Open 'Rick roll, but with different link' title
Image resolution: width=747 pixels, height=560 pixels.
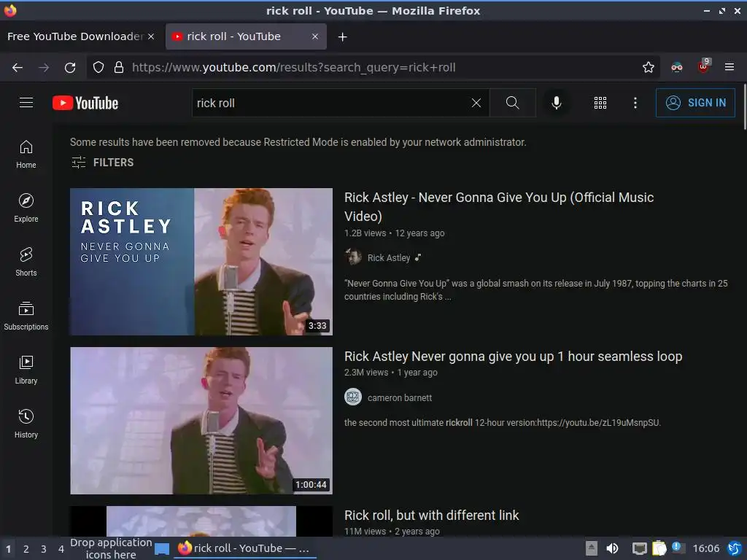click(x=432, y=516)
